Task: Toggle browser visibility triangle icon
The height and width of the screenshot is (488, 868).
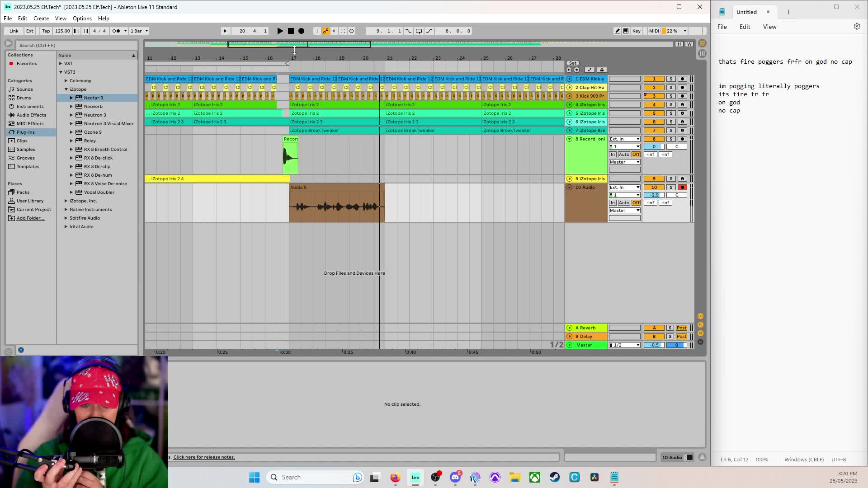Action: pyautogui.click(x=8, y=43)
